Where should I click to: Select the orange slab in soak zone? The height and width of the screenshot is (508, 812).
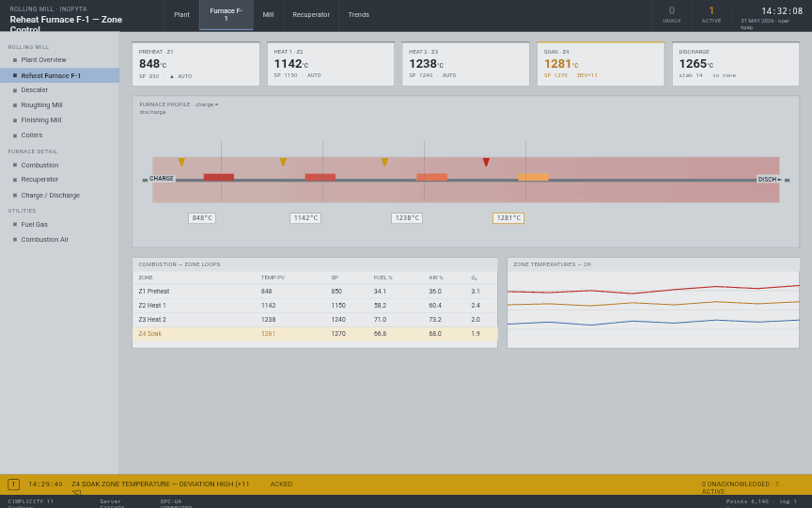click(x=534, y=177)
